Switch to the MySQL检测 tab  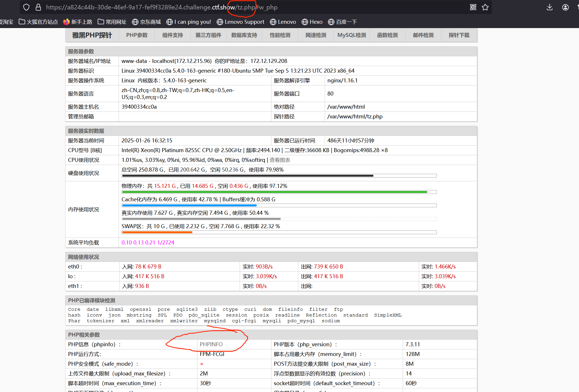[x=352, y=35]
